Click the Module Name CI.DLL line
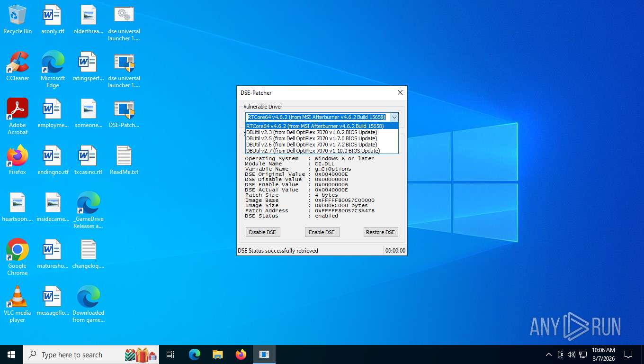The image size is (644, 364). coord(290,164)
